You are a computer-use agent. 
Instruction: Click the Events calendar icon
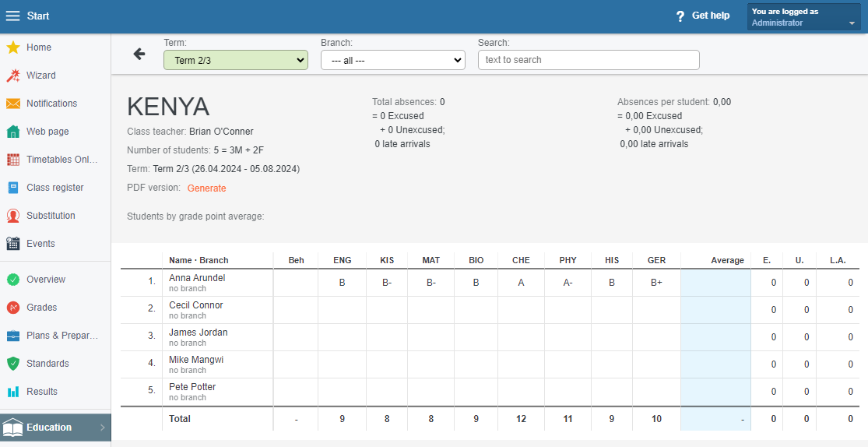coord(13,244)
